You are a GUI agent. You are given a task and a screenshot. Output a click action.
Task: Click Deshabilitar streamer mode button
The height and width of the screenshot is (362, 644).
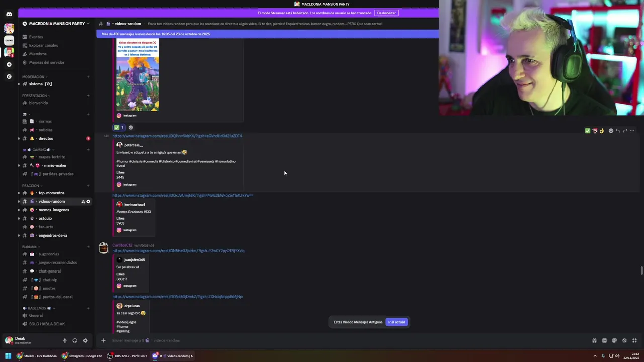(x=386, y=13)
